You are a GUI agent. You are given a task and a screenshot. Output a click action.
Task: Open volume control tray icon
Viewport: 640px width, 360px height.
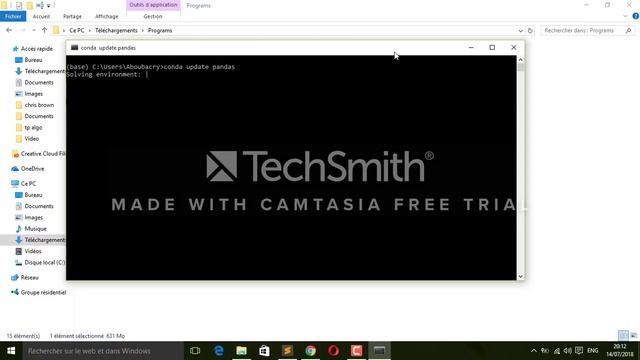(x=568, y=351)
